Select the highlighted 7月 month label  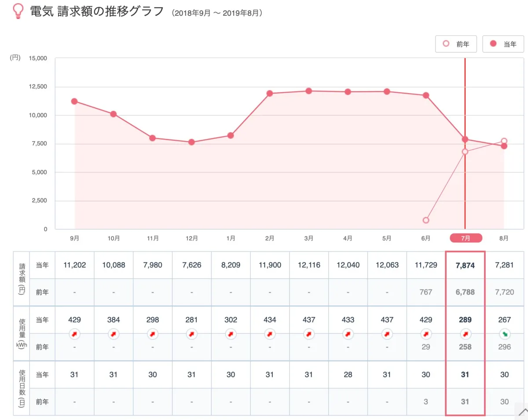466,238
